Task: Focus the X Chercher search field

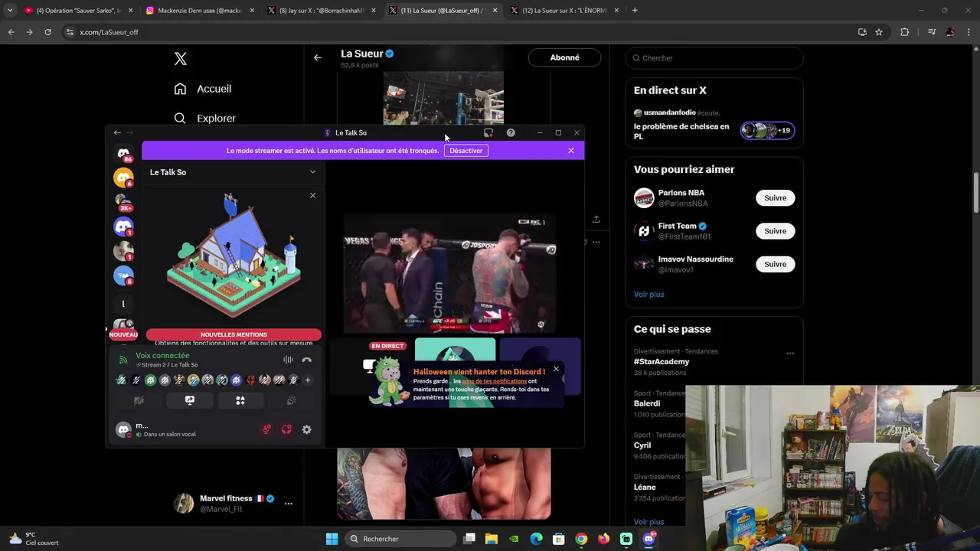Action: [x=714, y=58]
